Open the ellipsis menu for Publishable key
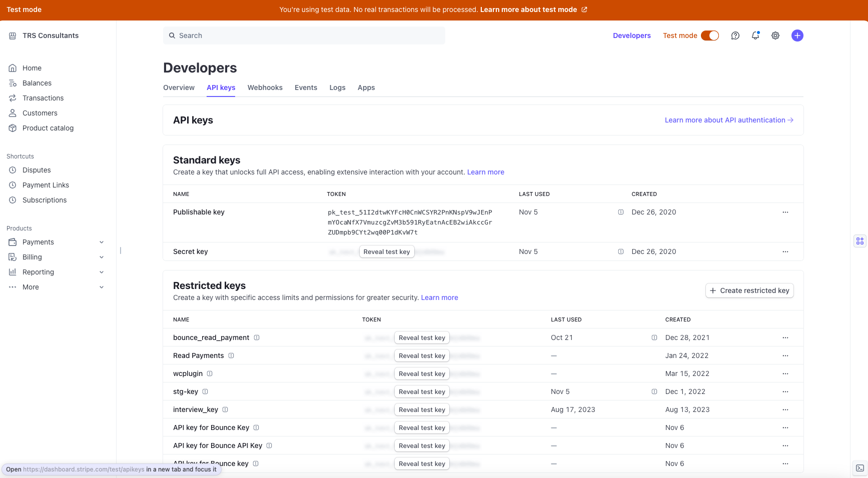This screenshot has height=478, width=868. pyautogui.click(x=785, y=212)
